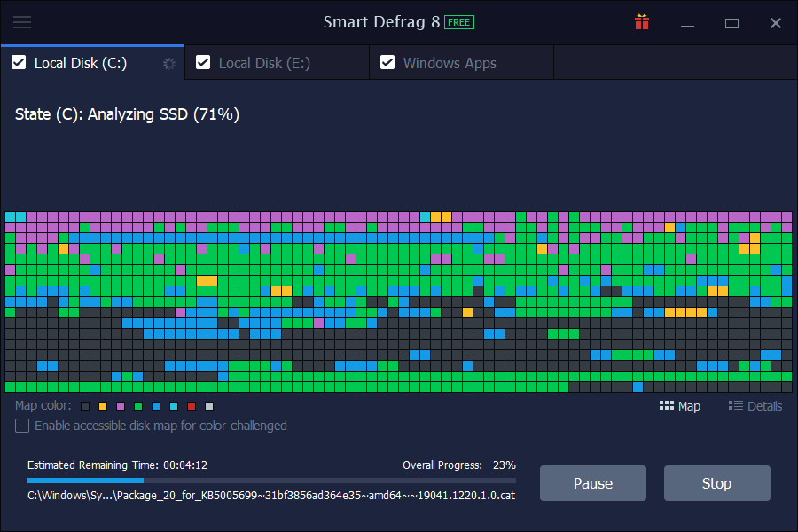The width and height of the screenshot is (798, 532).
Task: Click the red map color swatch
Action: 192,406
